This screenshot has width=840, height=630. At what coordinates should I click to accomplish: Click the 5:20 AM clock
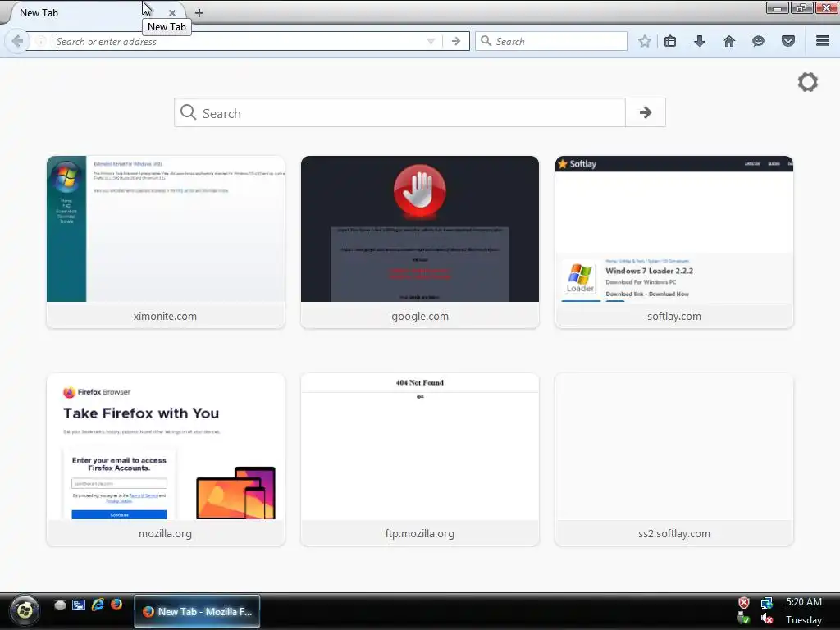804,601
